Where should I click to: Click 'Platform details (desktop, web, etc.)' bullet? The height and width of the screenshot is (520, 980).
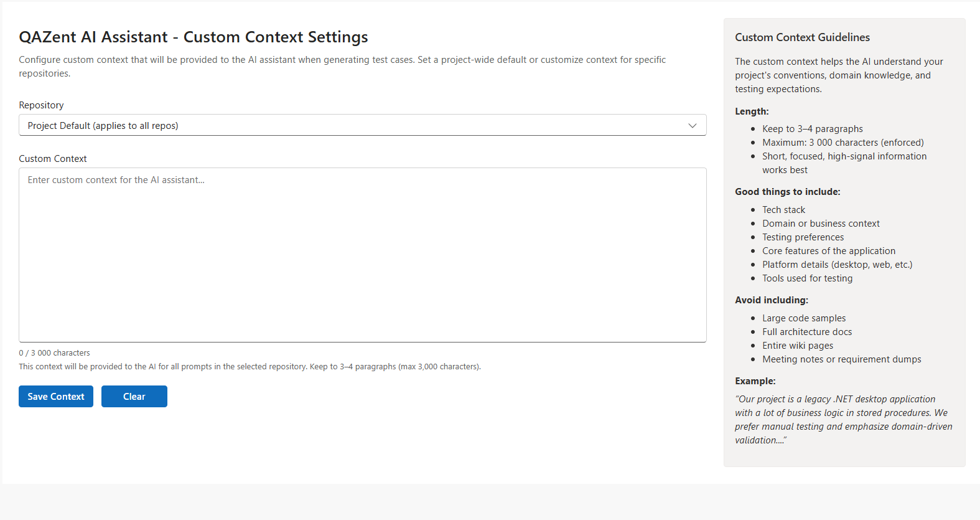tap(838, 265)
